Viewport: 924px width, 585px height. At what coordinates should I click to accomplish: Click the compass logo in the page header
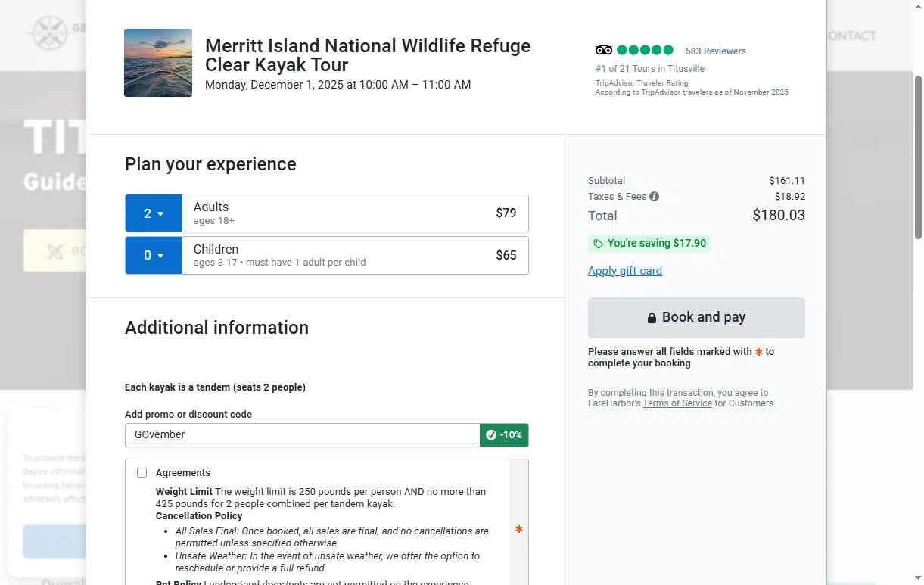pos(48,33)
